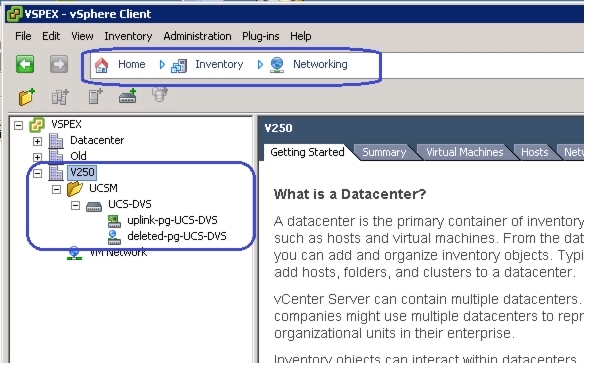Open the File menu
The image size is (593, 375).
coord(23,36)
